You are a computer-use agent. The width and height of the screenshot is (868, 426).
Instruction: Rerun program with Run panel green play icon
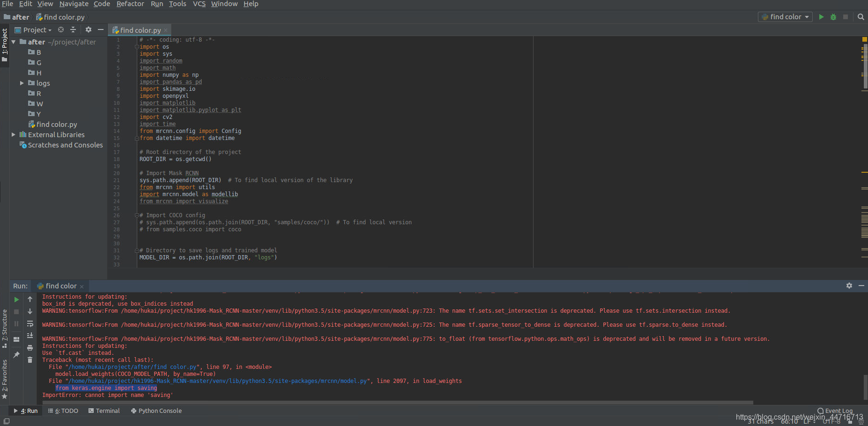[16, 300]
